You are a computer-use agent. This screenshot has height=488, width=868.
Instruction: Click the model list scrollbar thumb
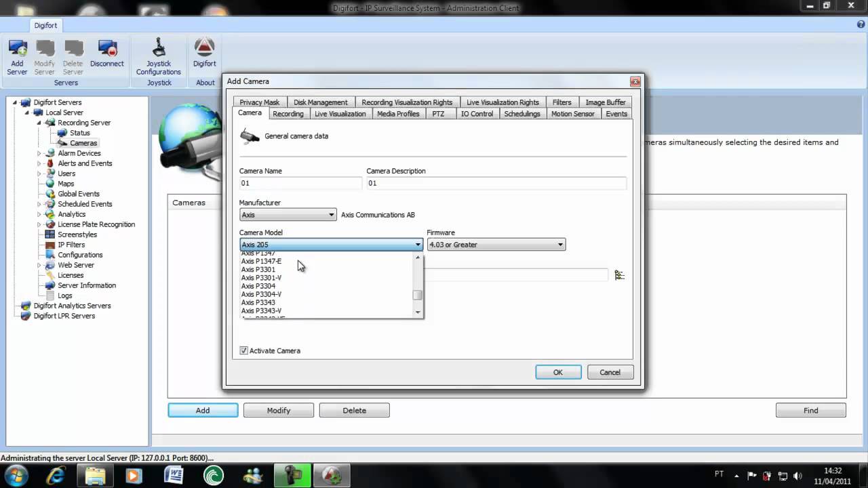point(418,295)
